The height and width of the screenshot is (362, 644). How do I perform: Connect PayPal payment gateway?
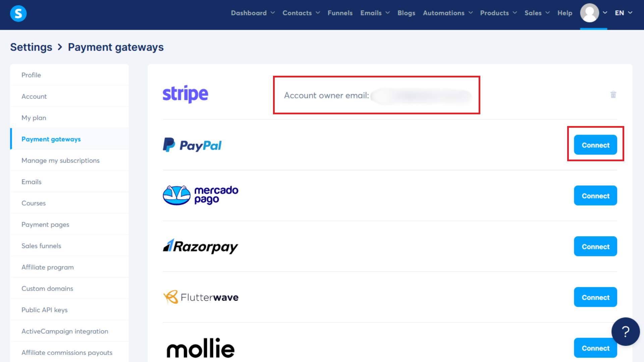596,145
